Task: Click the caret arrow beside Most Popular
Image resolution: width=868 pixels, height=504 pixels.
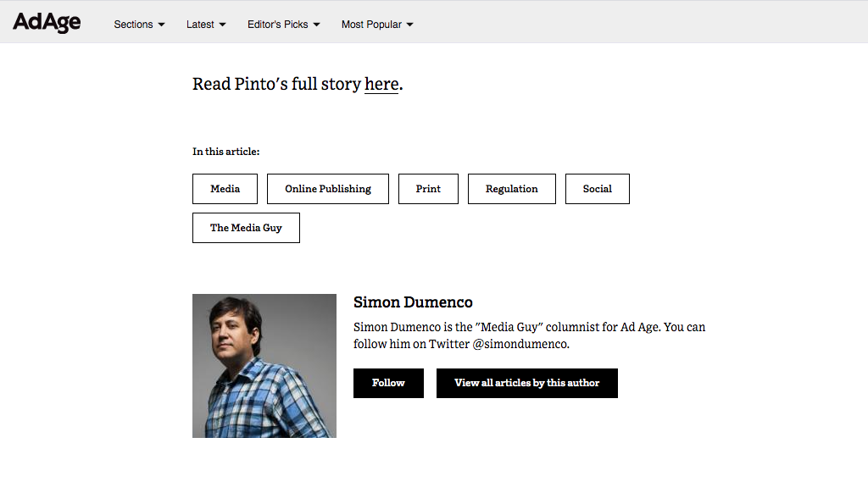Action: 409,25
